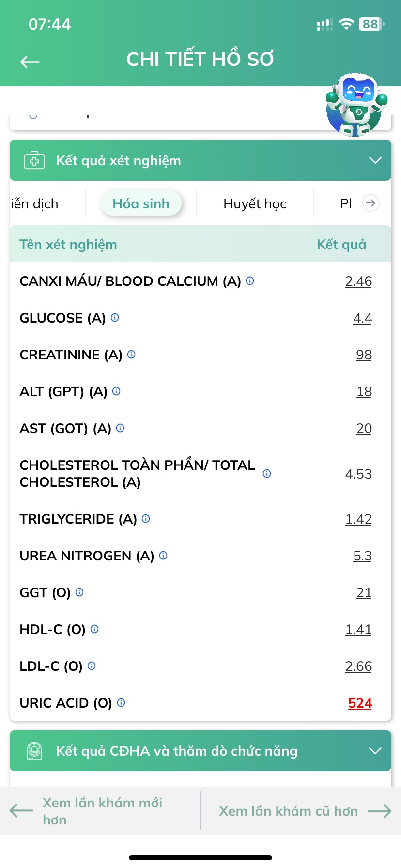Image resolution: width=401 pixels, height=868 pixels.
Task: Expand Kết quả CĐHA và thăm dò section
Action: point(375,751)
